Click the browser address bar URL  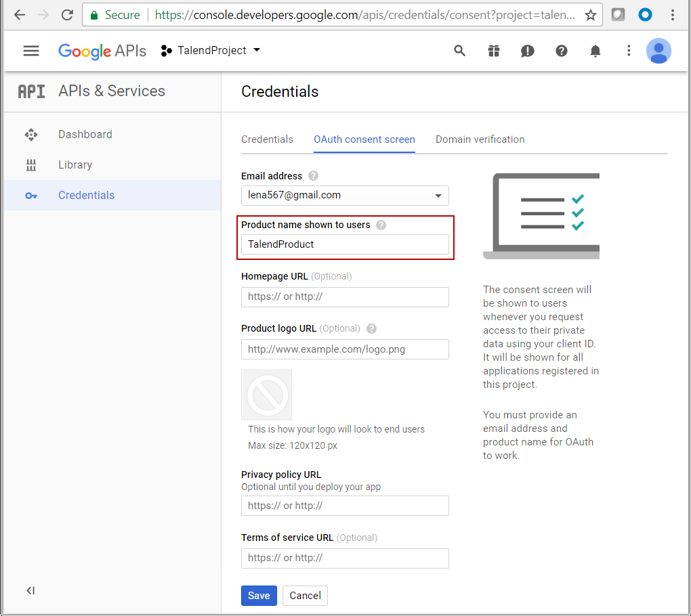pos(365,16)
